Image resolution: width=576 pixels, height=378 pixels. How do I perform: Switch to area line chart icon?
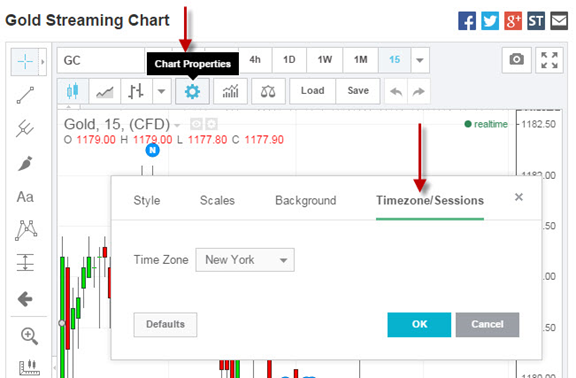(105, 91)
